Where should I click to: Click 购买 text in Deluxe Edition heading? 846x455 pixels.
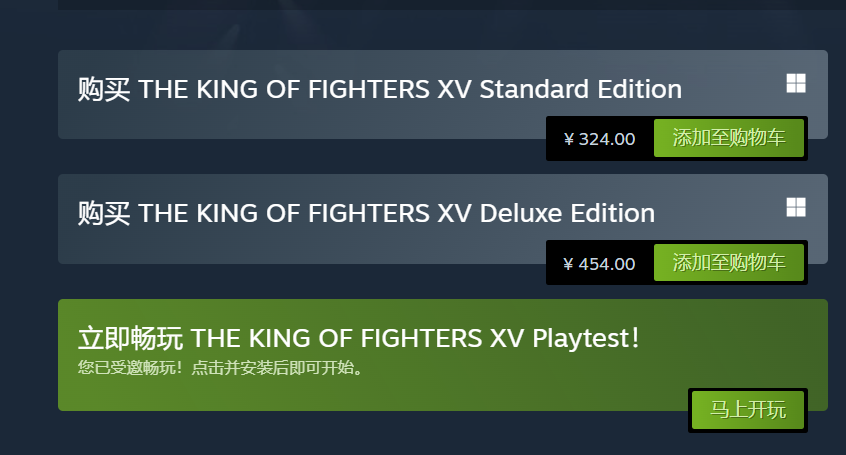(104, 214)
